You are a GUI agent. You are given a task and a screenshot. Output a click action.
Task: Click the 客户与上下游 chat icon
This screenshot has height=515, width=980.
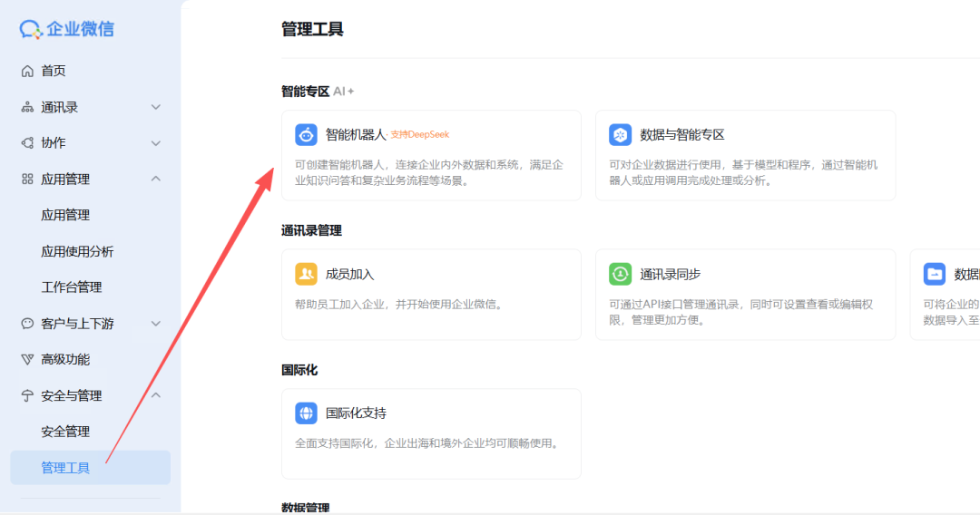[x=27, y=324]
